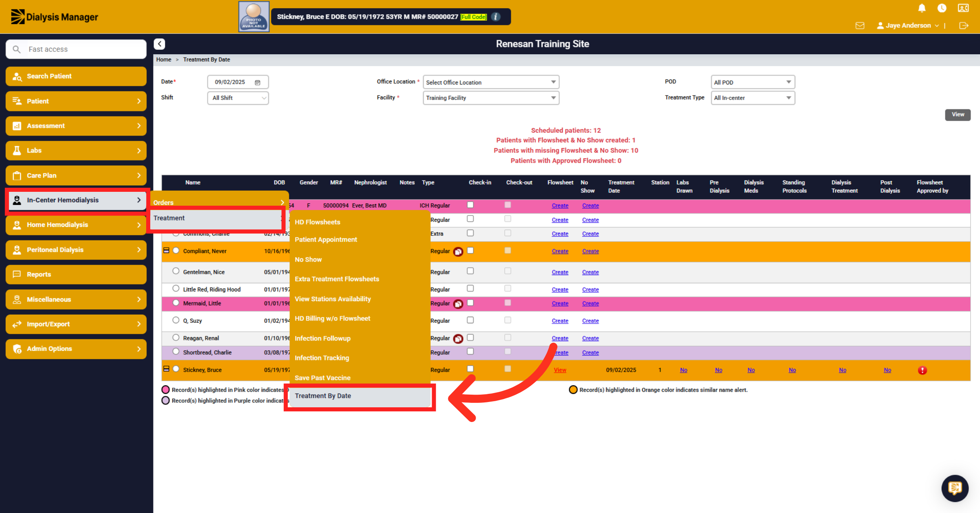The width and height of the screenshot is (980, 513).
Task: Click red notes icon in Mermaid, Little row
Action: (458, 304)
